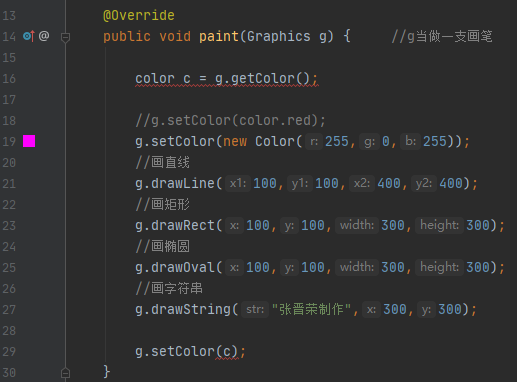Click the @ annotation gutter icon
Screen dimensions: 517x382
click(44, 36)
